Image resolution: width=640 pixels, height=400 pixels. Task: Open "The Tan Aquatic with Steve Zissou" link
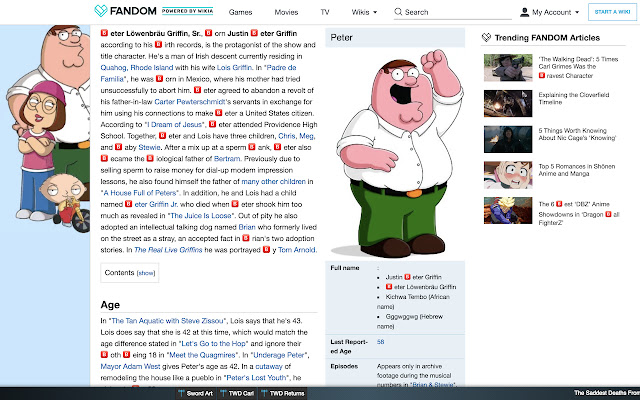coord(168,321)
